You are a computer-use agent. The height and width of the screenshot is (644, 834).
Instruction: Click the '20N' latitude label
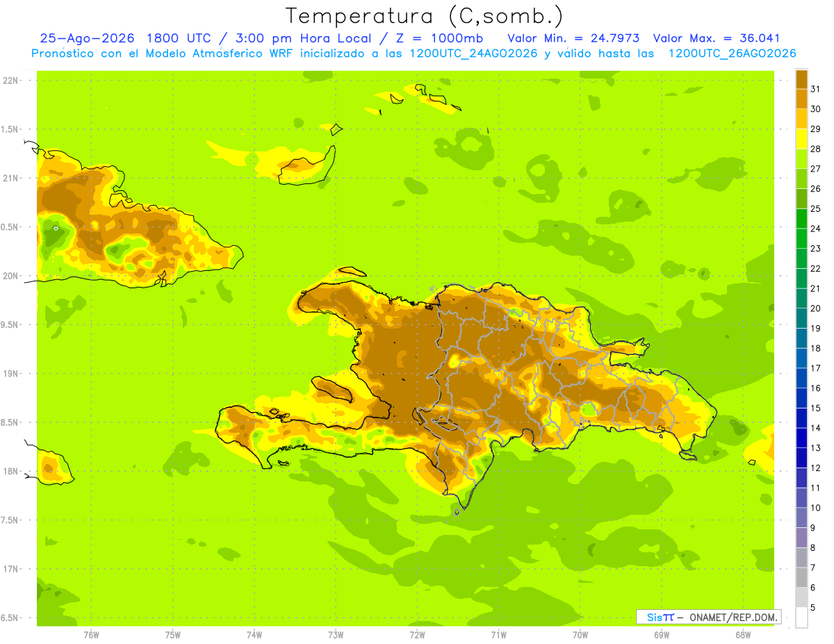(x=10, y=276)
